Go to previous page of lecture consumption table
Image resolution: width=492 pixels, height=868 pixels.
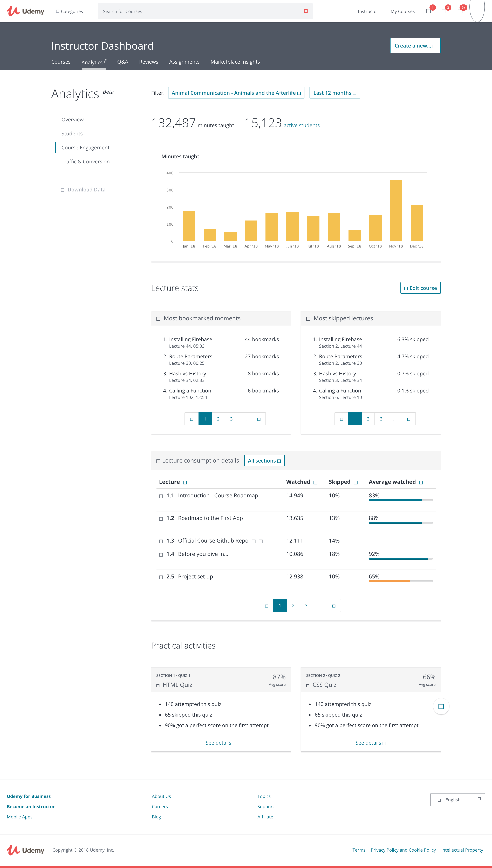[267, 605]
